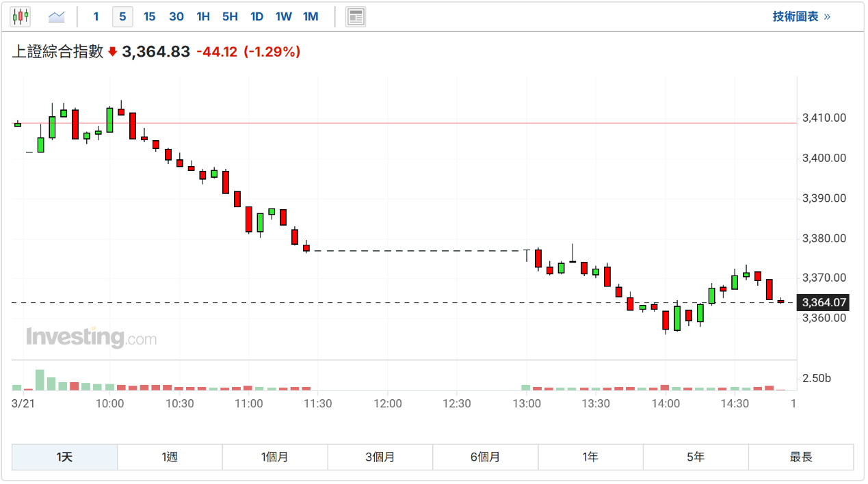Switch to the 1天 range tab
Image resolution: width=868 pixels, height=484 pixels.
[64, 457]
